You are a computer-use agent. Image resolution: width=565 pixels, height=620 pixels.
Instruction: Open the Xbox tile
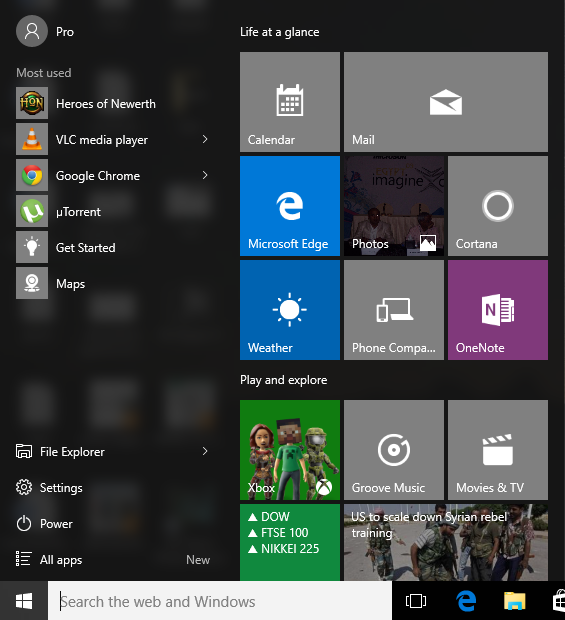click(x=290, y=450)
